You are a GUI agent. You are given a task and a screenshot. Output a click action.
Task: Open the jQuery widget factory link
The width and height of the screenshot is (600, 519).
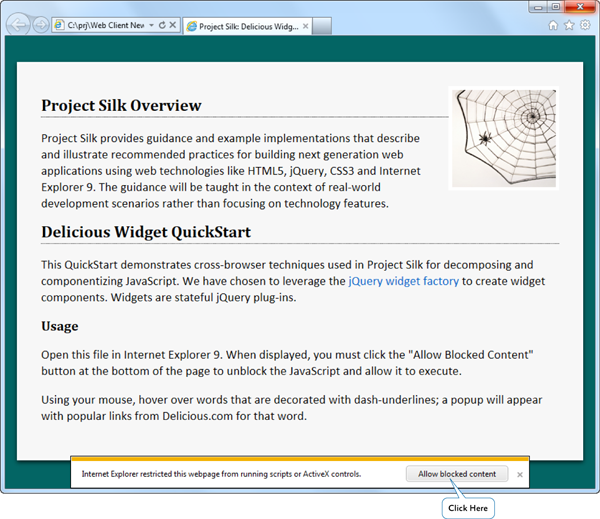coord(404,281)
